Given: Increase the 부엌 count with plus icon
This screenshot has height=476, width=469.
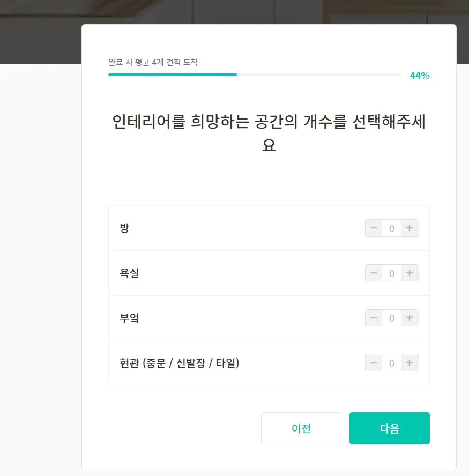Looking at the screenshot, I should [409, 318].
